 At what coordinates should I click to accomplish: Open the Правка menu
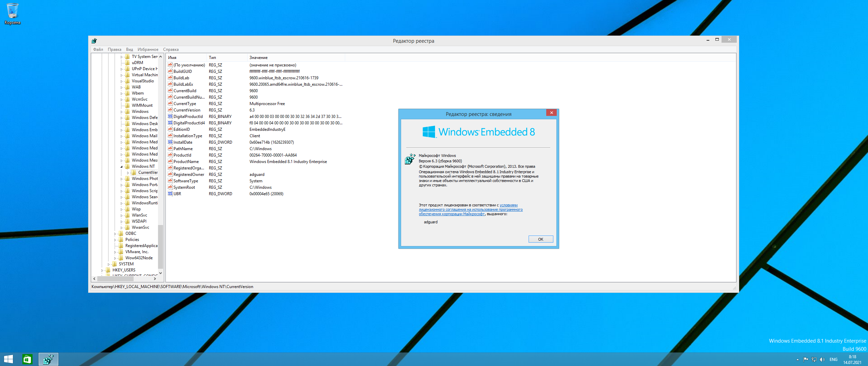[x=115, y=49]
